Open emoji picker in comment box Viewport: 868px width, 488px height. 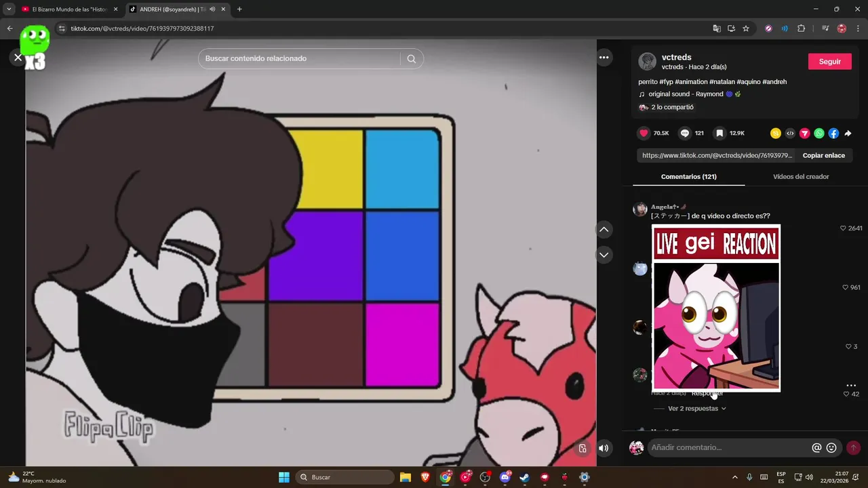tap(831, 447)
